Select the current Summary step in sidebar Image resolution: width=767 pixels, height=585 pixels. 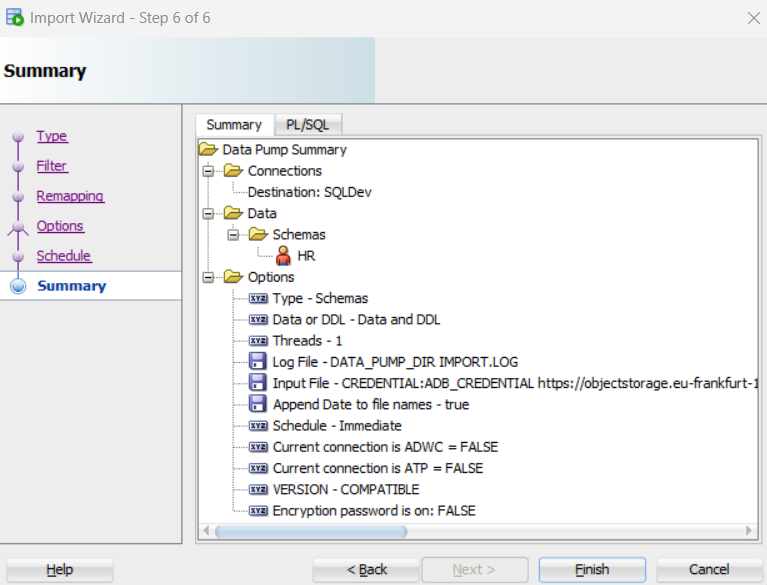point(72,286)
